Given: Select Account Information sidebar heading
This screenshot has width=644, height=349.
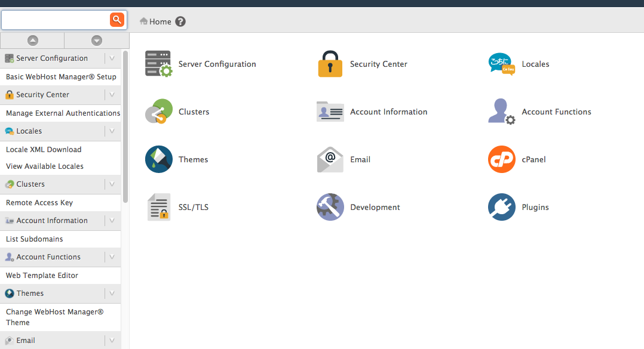Looking at the screenshot, I should pyautogui.click(x=52, y=221).
